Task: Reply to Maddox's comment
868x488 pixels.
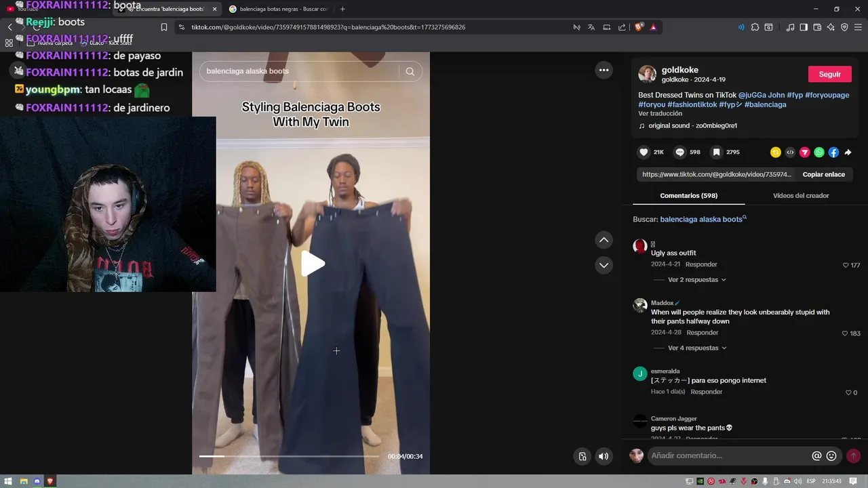Action: point(702,333)
